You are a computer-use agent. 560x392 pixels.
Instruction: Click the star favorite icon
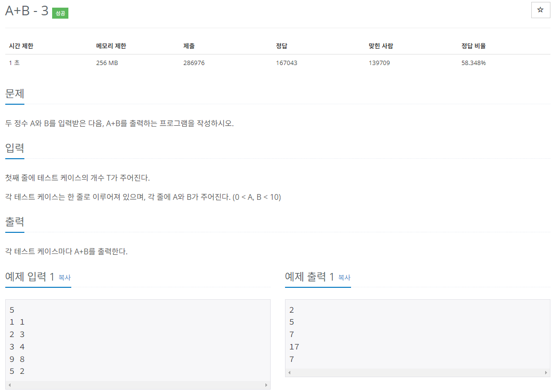[540, 10]
